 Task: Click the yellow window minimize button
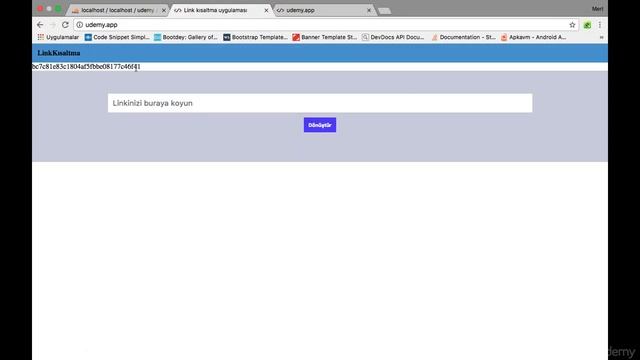pyautogui.click(x=49, y=9)
